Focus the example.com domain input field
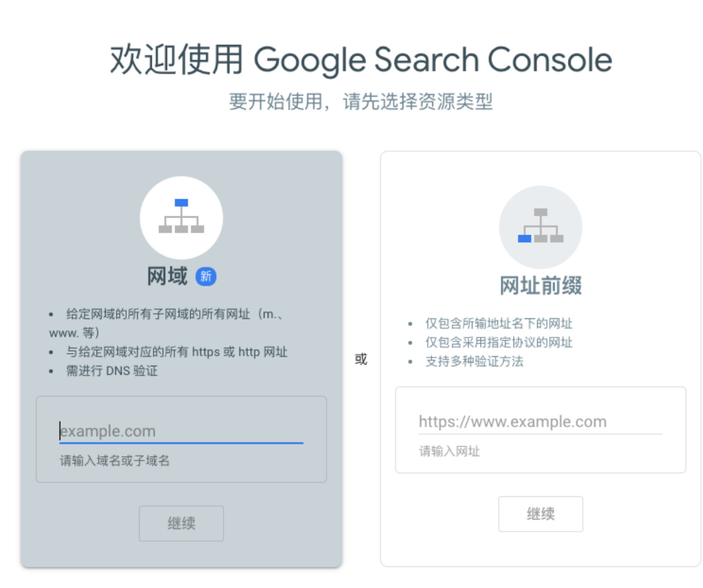The height and width of the screenshot is (588, 703). 181,431
